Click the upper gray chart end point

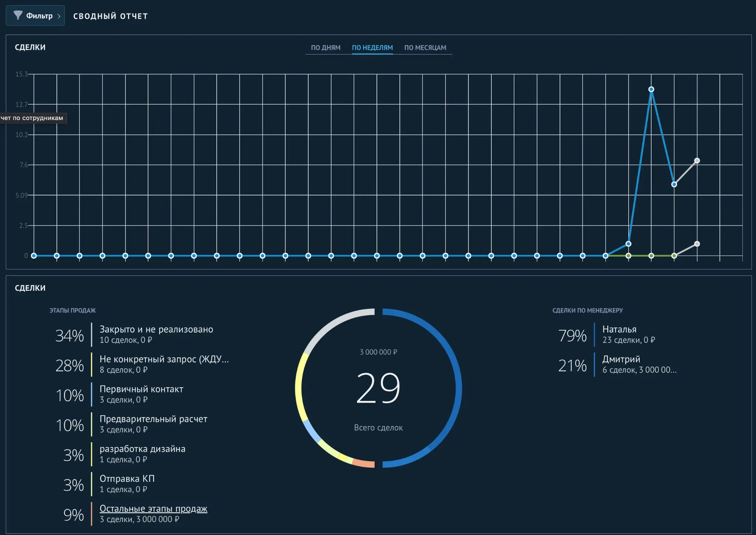click(697, 161)
